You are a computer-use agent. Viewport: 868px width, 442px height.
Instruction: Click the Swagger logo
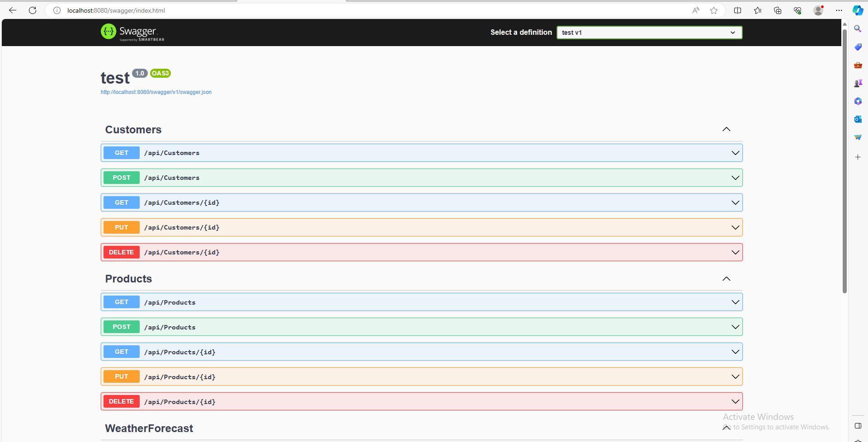(132, 32)
